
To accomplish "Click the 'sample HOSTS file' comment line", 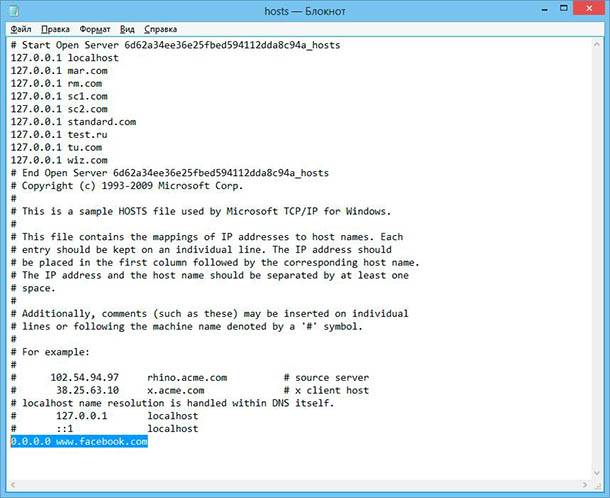I will click(x=201, y=212).
